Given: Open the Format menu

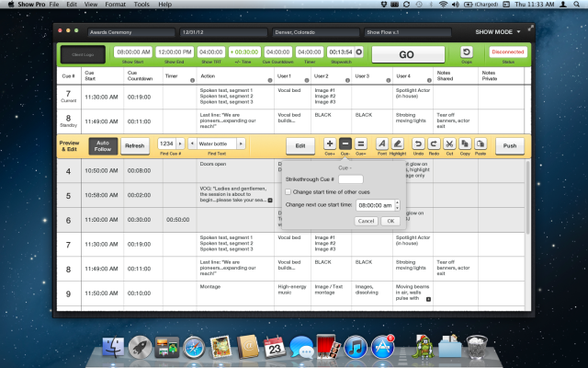Looking at the screenshot, I should (116, 5).
